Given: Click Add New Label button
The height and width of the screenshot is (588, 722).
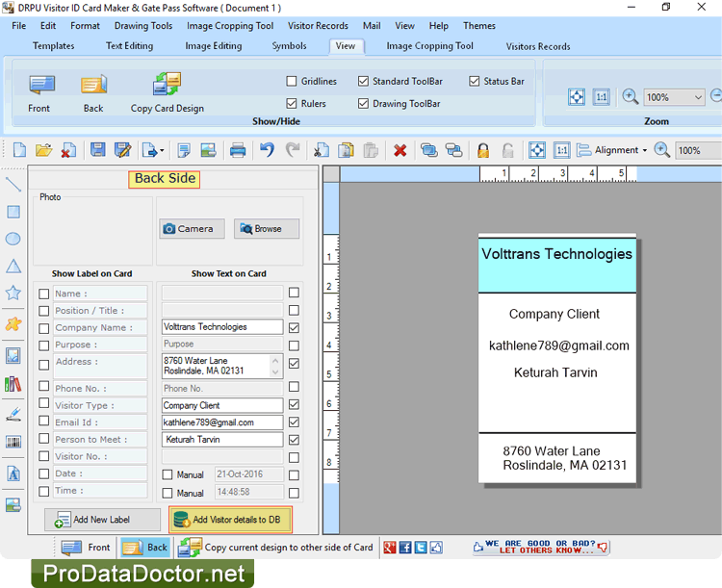Looking at the screenshot, I should (x=102, y=520).
